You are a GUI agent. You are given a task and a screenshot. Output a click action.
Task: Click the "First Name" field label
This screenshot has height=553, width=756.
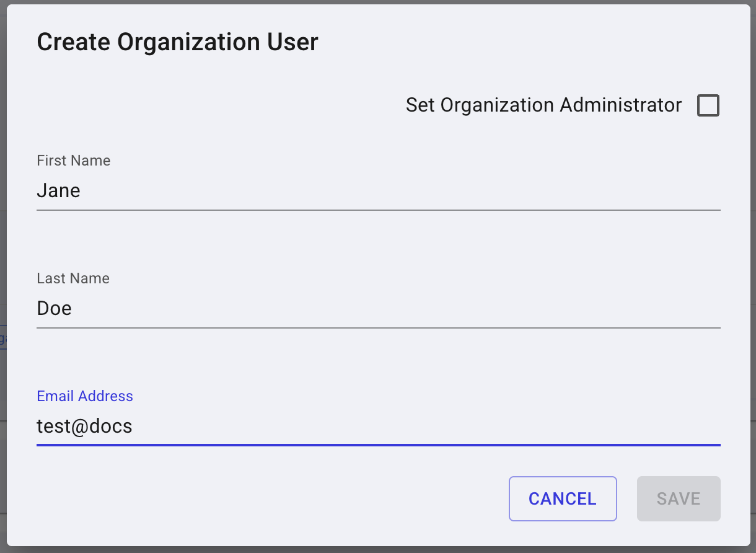(x=74, y=161)
